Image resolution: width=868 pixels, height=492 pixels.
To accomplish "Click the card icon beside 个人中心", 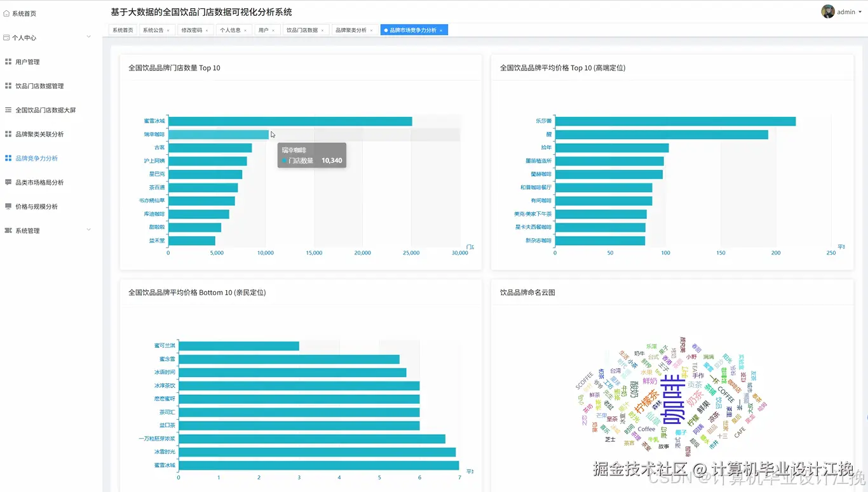I will point(7,37).
